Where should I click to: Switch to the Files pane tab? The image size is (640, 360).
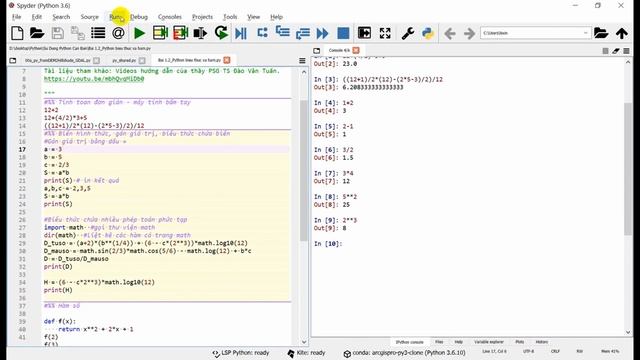tap(439, 342)
